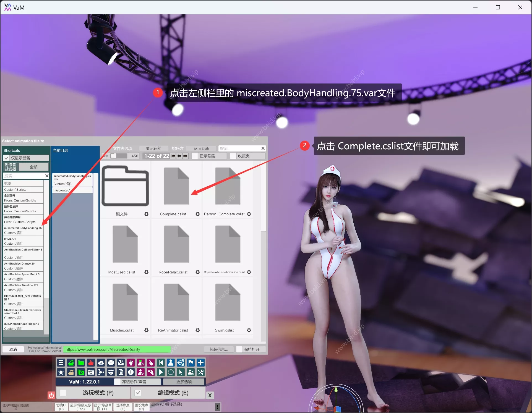
Task: Click the 包装信息... button
Action: (219, 349)
